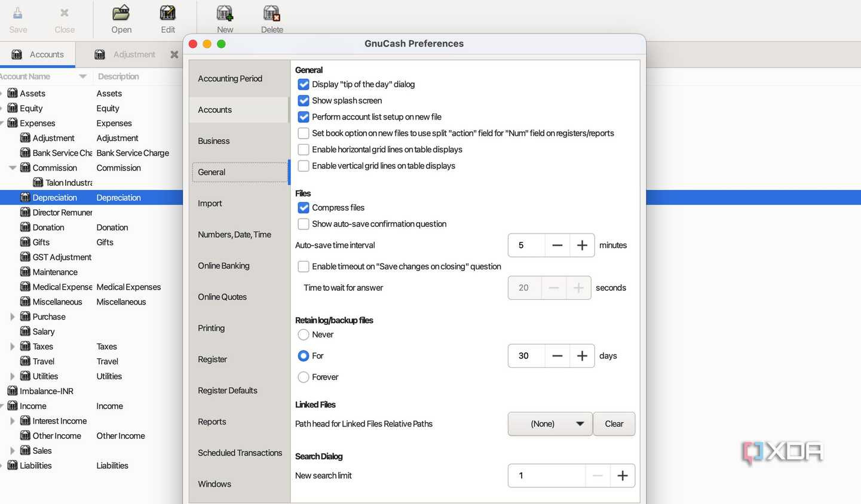The width and height of the screenshot is (861, 504).
Task: Expand the Interest Income account tree
Action: (x=13, y=421)
